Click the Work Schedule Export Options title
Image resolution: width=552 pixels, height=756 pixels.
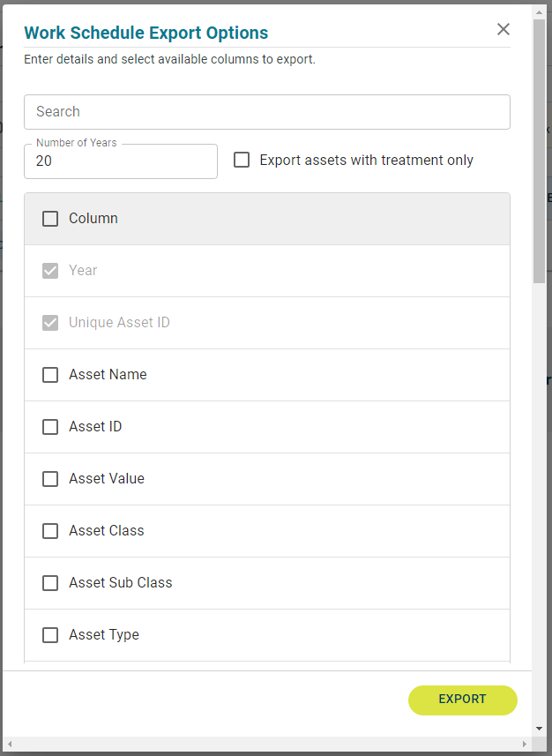146,34
